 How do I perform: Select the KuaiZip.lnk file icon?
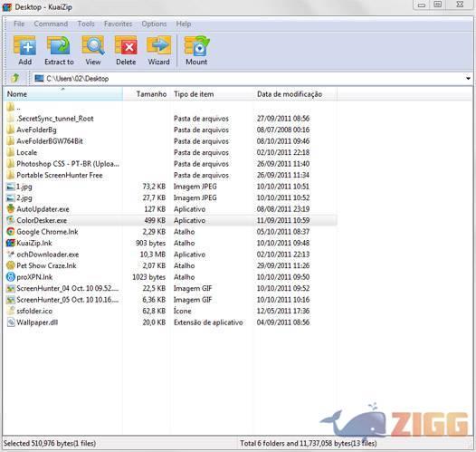click(11, 243)
